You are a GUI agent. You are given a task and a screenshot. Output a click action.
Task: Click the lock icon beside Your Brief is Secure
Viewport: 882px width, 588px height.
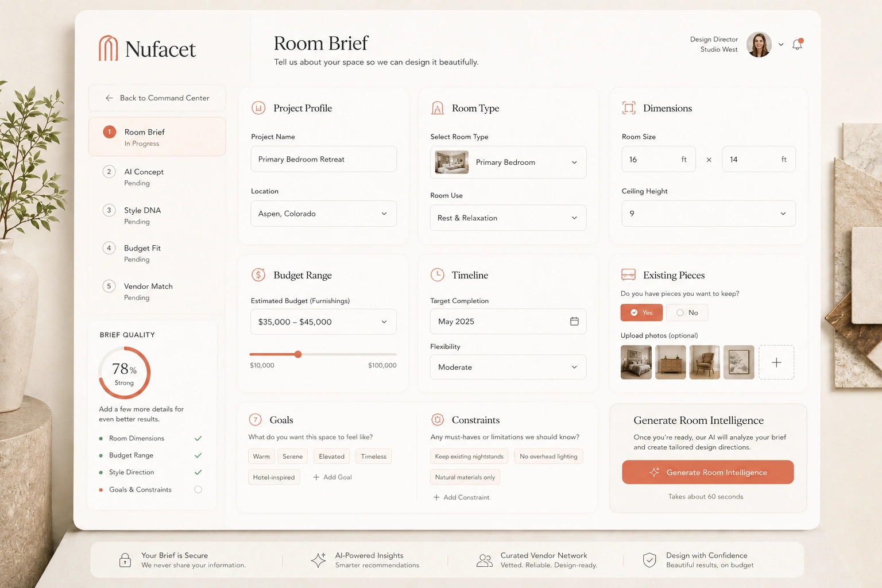(125, 560)
